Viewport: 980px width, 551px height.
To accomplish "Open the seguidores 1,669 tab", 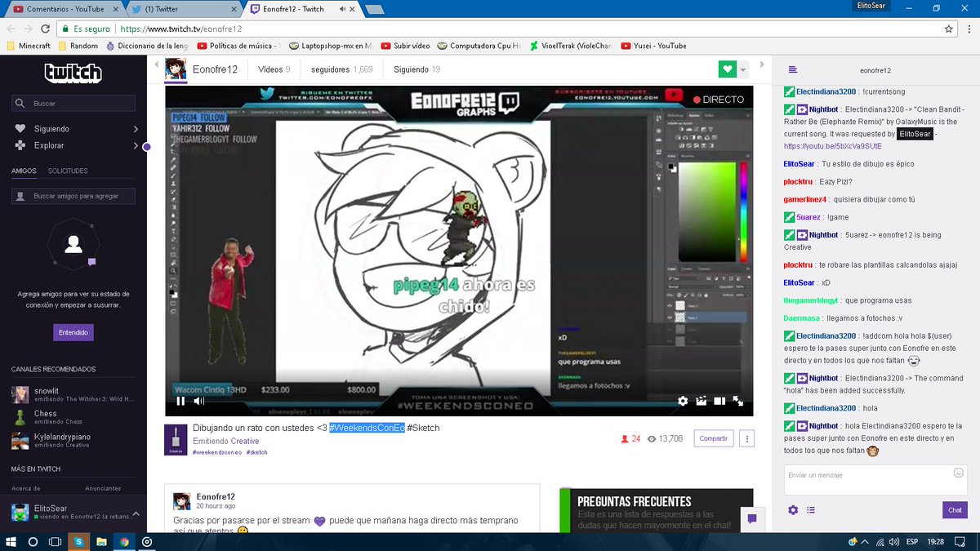I will pos(341,69).
